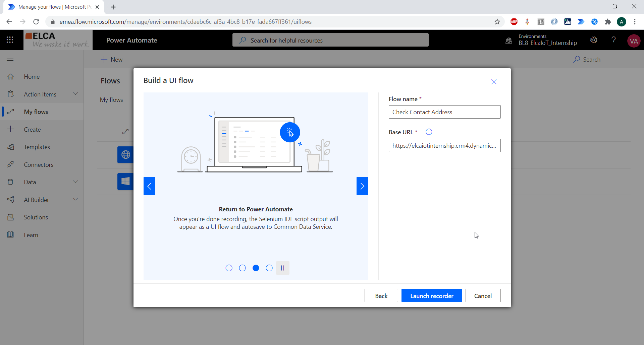
Task: Open a new browser tab
Action: coord(113,7)
